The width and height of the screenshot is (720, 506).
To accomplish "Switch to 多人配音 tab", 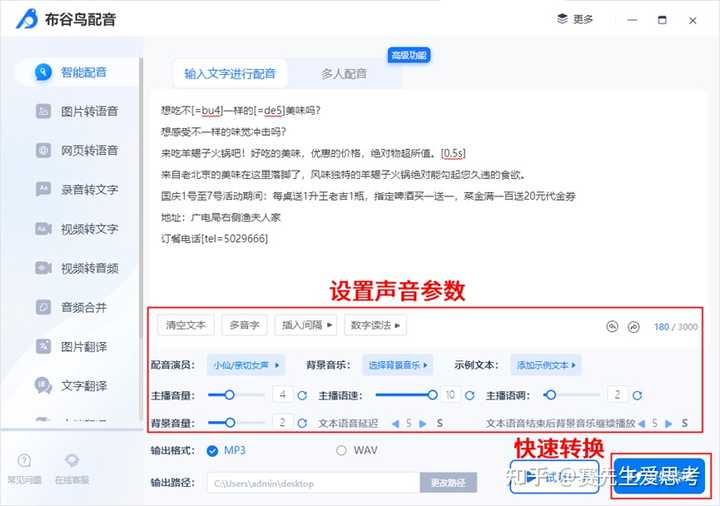I will pos(344,73).
